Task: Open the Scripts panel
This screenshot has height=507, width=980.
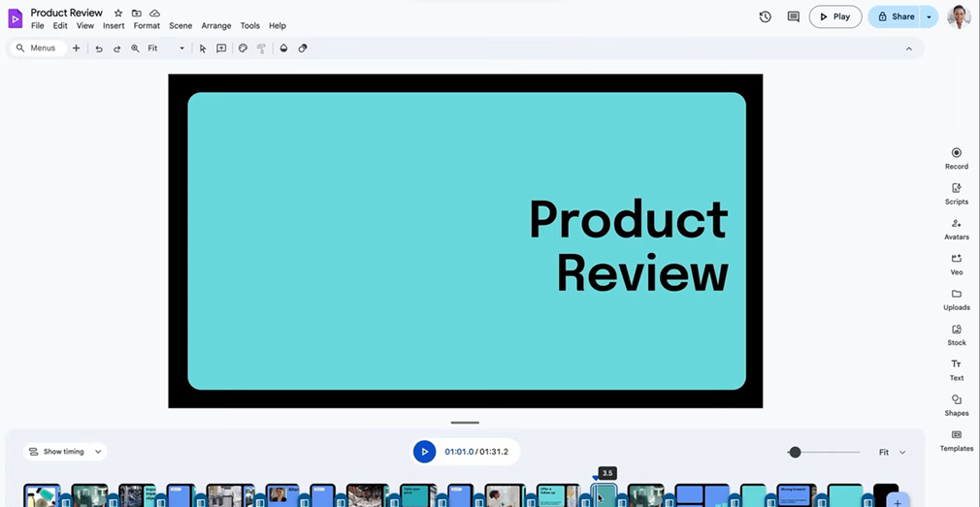Action: click(957, 194)
